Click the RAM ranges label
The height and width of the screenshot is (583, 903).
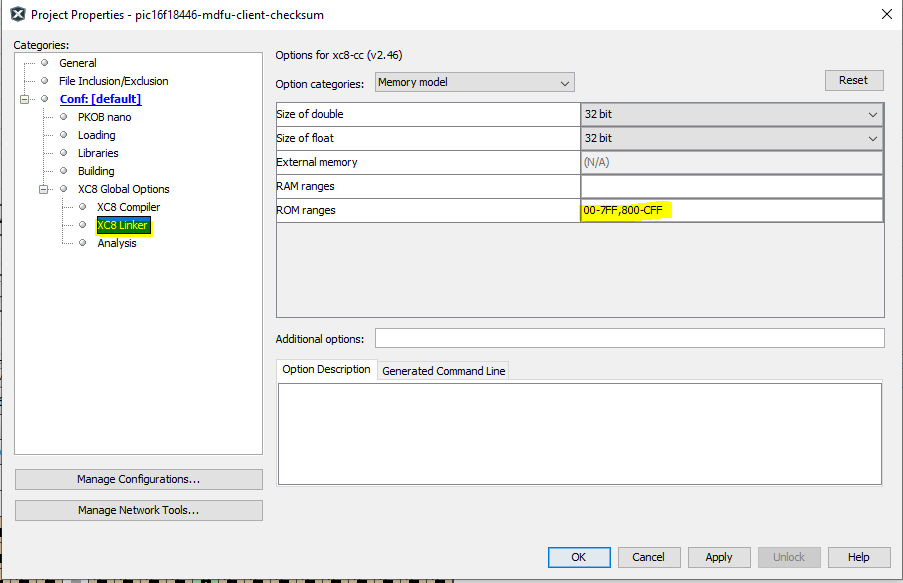click(x=305, y=186)
